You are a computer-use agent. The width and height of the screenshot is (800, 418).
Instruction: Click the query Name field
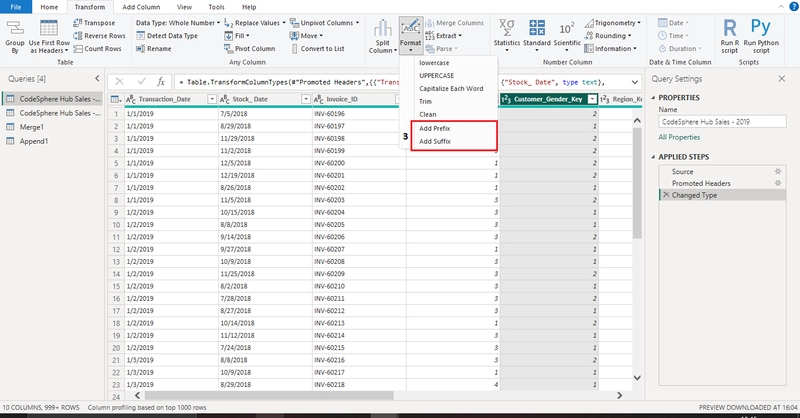pos(722,122)
